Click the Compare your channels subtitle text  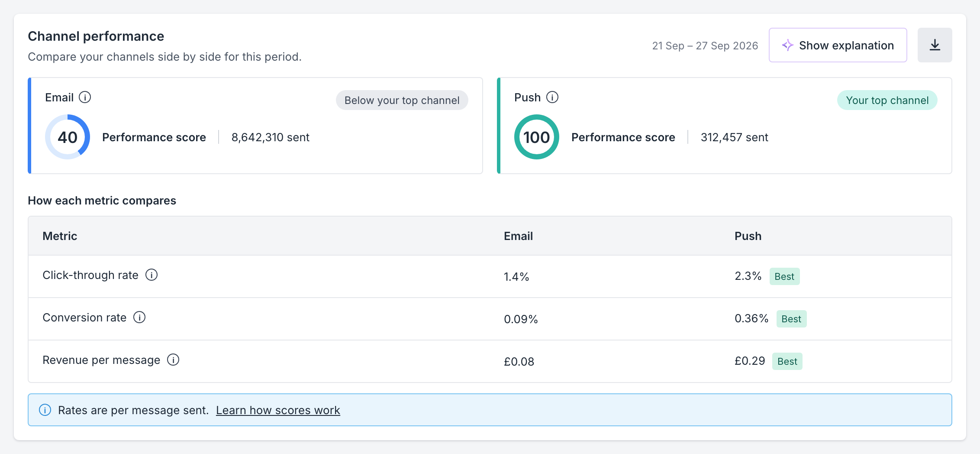point(164,57)
